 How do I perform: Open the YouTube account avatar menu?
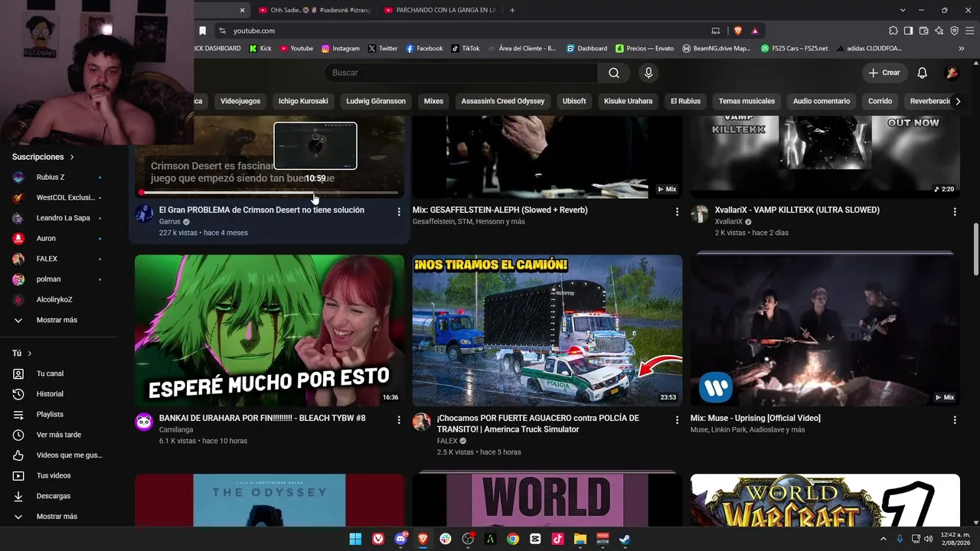point(952,73)
